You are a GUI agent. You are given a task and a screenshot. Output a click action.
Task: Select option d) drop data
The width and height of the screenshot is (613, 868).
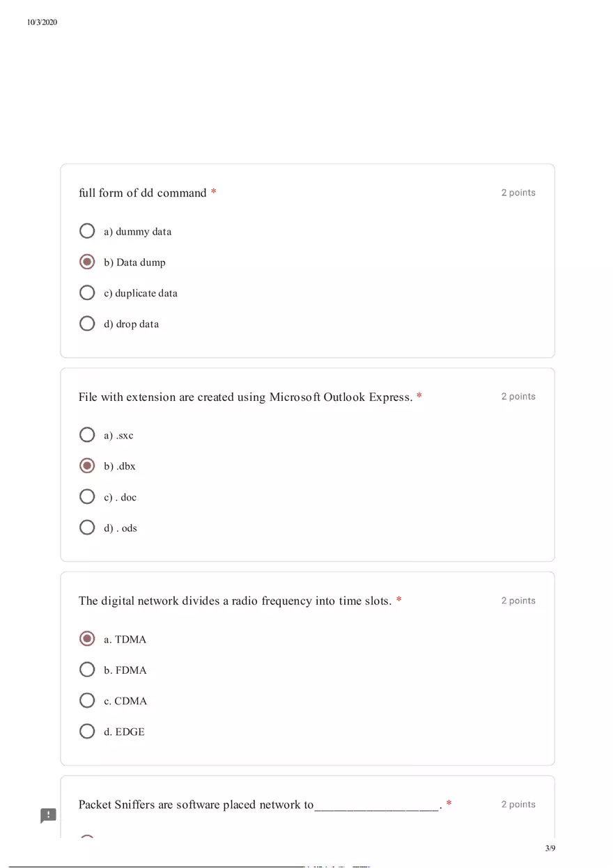coord(87,323)
